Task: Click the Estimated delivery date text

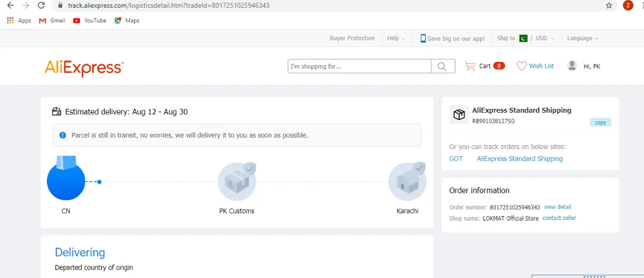Action: tap(126, 112)
